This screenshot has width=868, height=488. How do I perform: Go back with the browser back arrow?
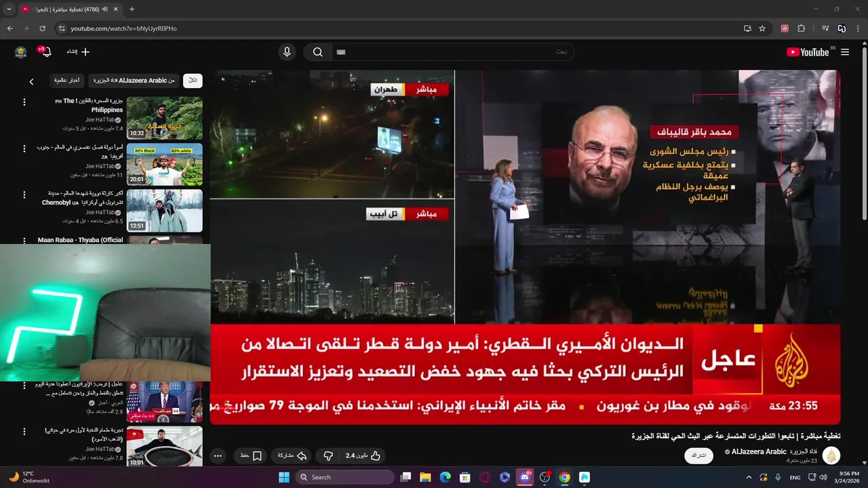[x=9, y=28]
